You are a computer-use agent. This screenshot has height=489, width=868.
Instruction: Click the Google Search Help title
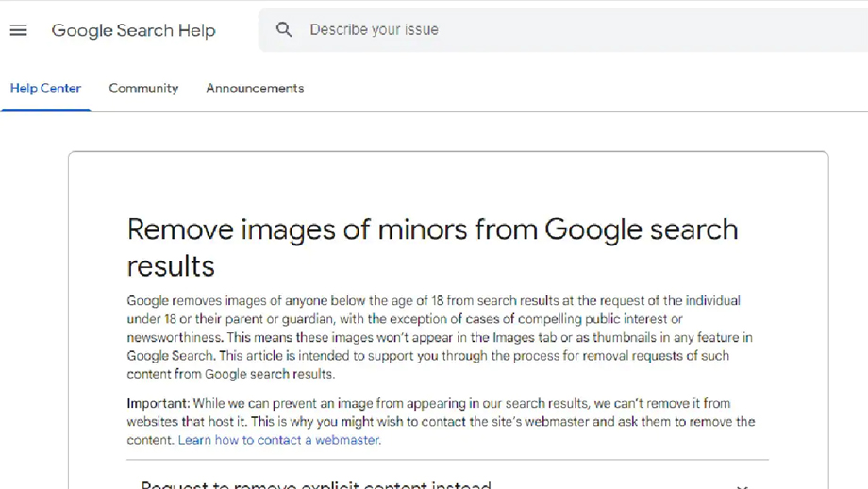pyautogui.click(x=133, y=30)
